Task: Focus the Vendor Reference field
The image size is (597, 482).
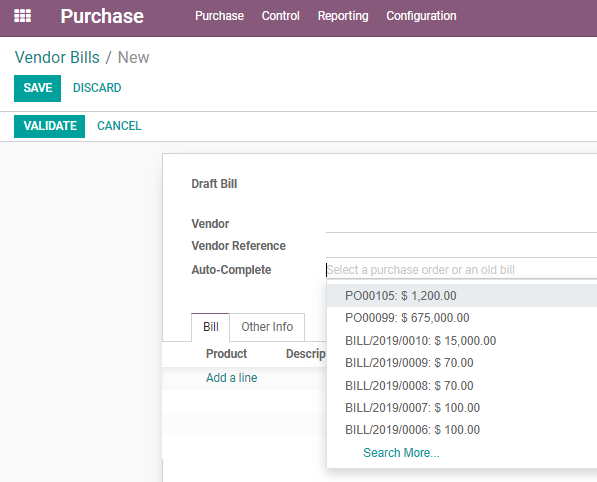Action: coord(461,247)
